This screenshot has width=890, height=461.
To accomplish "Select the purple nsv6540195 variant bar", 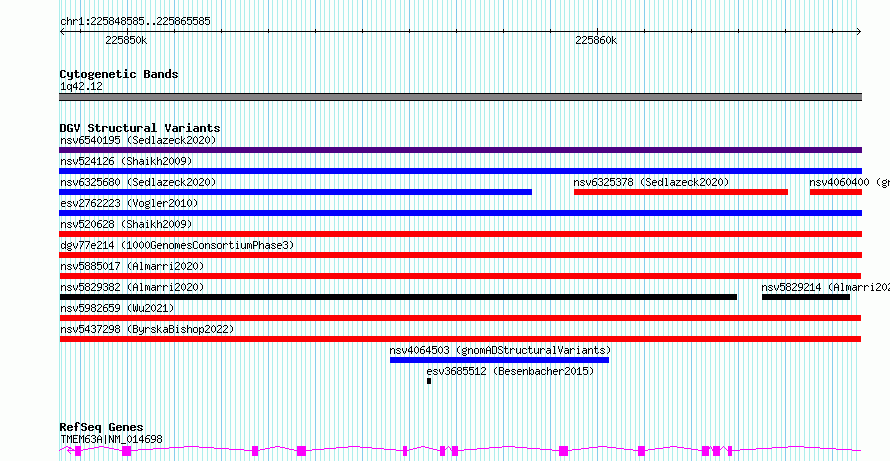I will [x=460, y=150].
